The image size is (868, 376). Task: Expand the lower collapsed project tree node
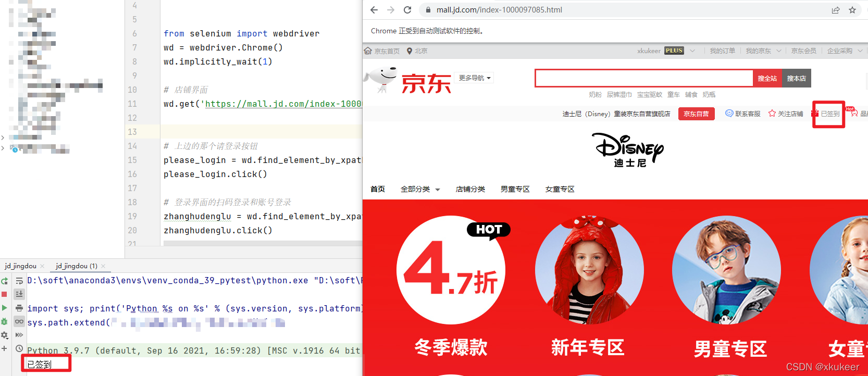(x=3, y=148)
